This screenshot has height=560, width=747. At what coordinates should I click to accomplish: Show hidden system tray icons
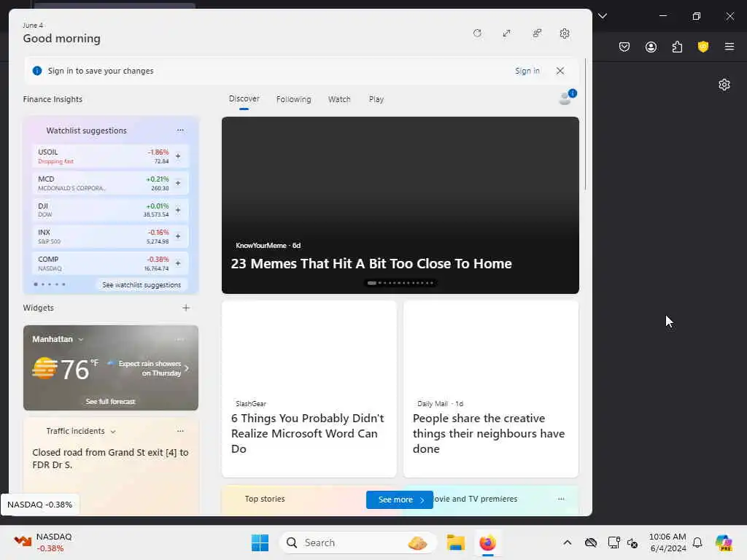(567, 542)
